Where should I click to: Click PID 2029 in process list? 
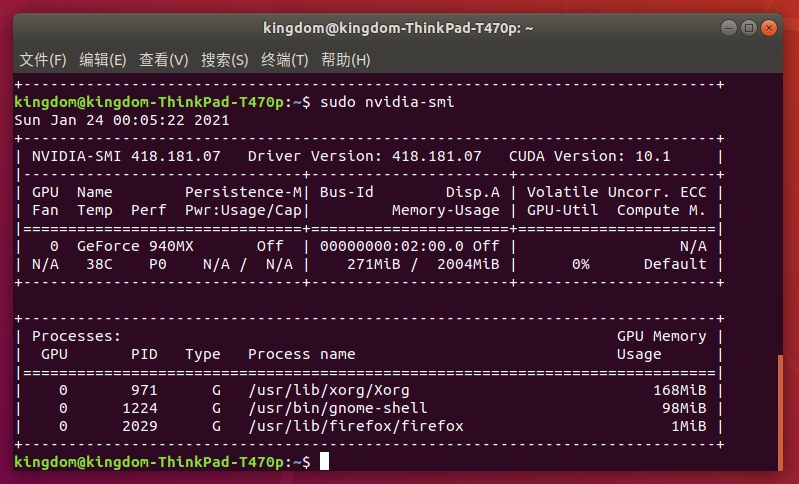coord(140,426)
